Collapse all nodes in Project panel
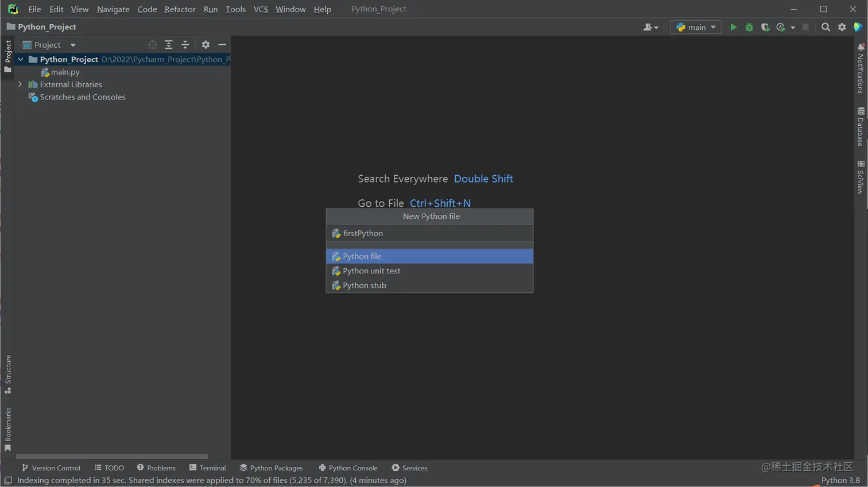The image size is (868, 487). [x=185, y=45]
